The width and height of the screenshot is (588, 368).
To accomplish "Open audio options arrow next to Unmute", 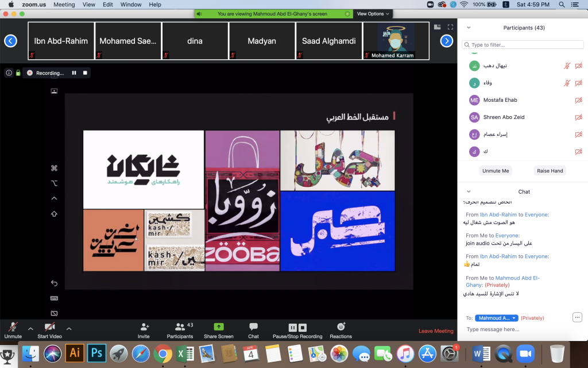I will (x=31, y=328).
